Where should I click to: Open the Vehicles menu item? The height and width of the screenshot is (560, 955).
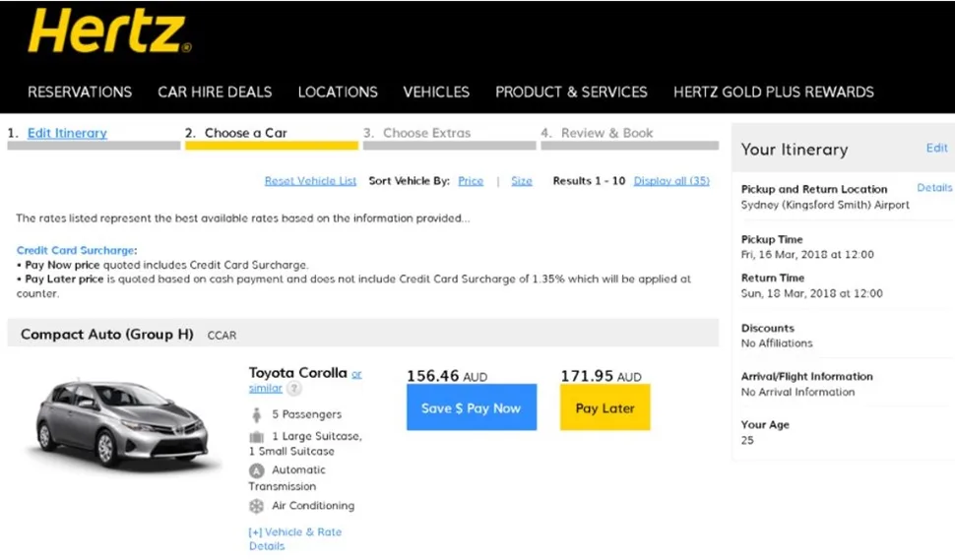436,92
